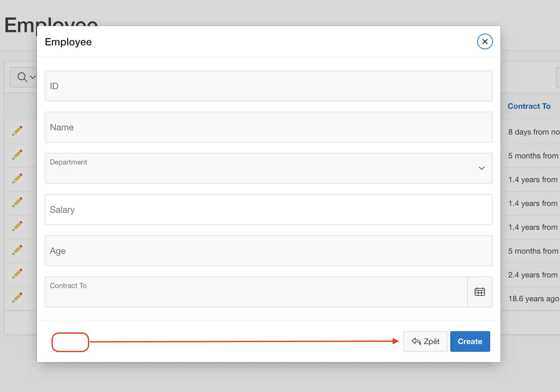
Task: Click into the Name field
Action: click(x=268, y=127)
